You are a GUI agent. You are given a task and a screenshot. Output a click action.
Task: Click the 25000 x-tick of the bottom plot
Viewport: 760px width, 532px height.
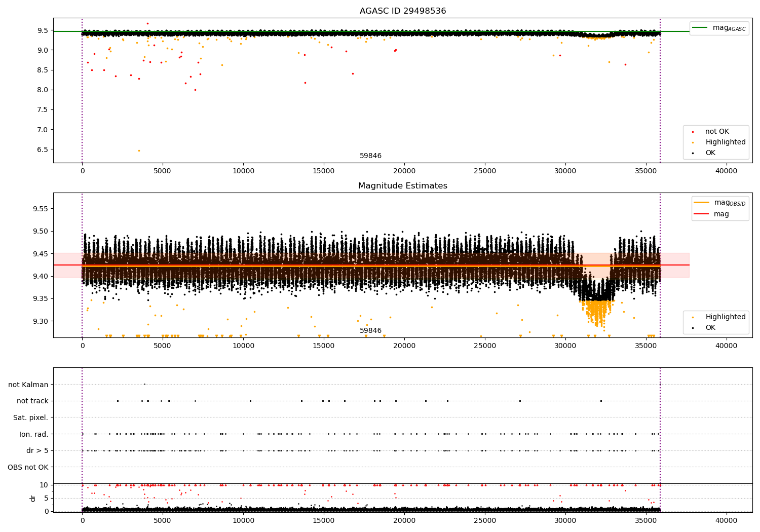485,521
